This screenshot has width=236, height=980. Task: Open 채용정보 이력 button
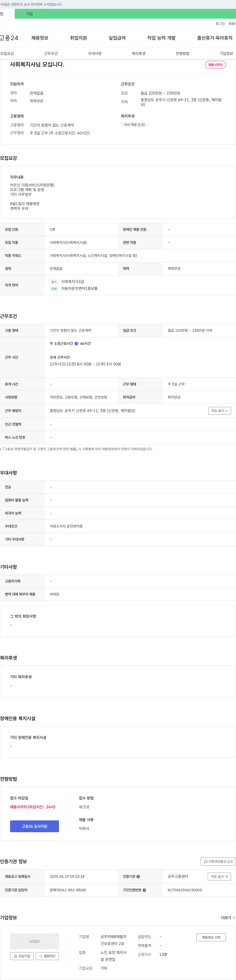click(x=211, y=937)
